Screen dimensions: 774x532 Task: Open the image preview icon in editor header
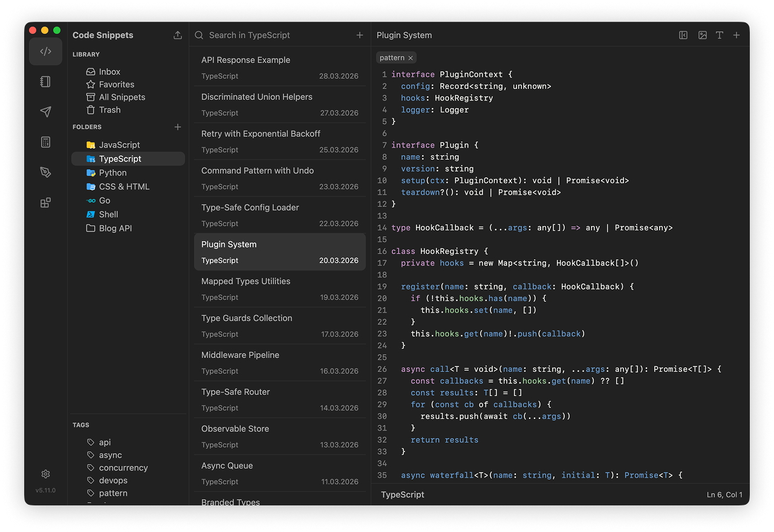tap(702, 35)
